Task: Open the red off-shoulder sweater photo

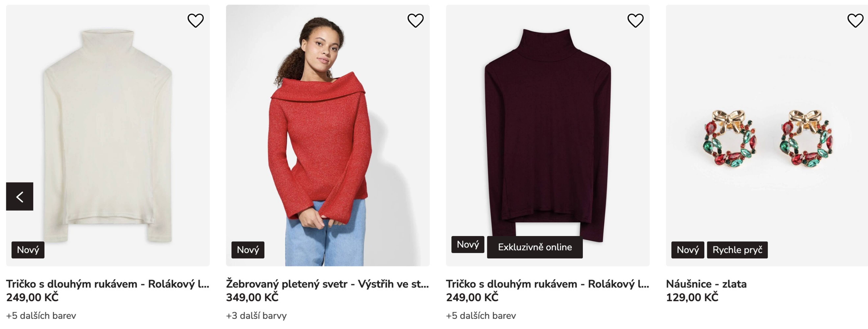Action: (x=328, y=135)
